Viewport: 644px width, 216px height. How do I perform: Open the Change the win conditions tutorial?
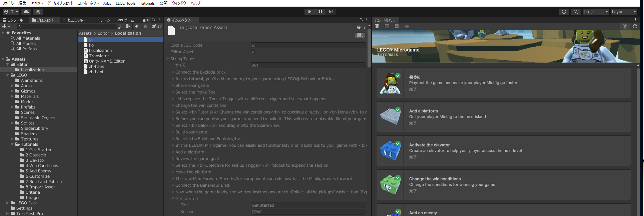tap(504, 185)
